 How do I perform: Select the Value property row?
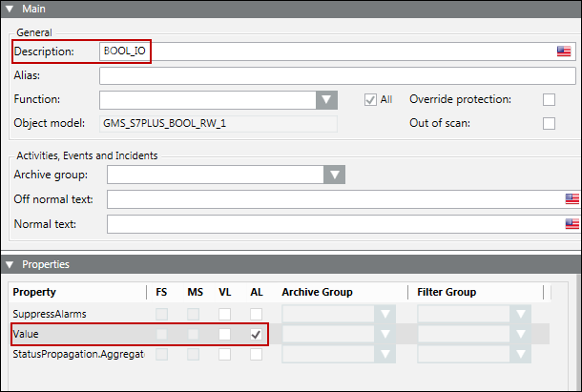[76, 335]
